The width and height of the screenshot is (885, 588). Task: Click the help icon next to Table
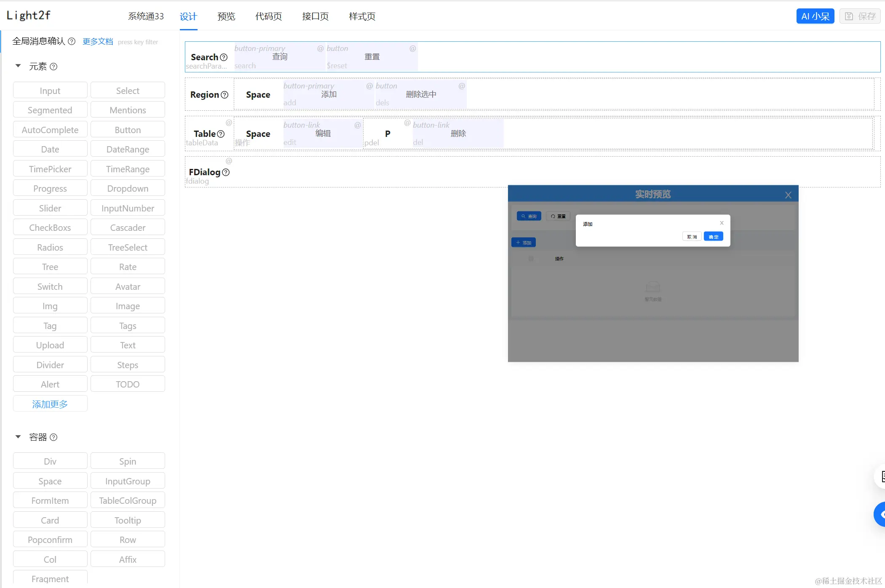[221, 134]
